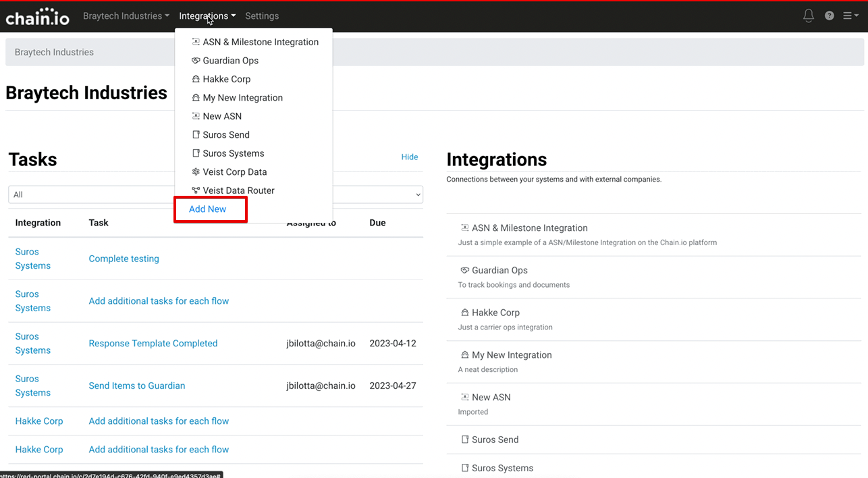
Task: Open the All tasks filter dropdown
Action: tap(216, 194)
